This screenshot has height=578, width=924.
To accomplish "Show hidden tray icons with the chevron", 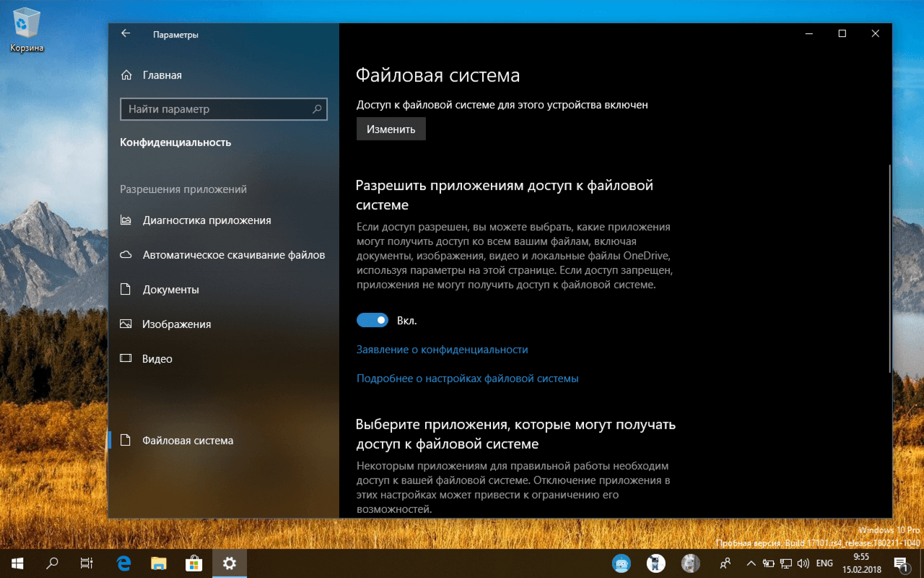I will [751, 563].
